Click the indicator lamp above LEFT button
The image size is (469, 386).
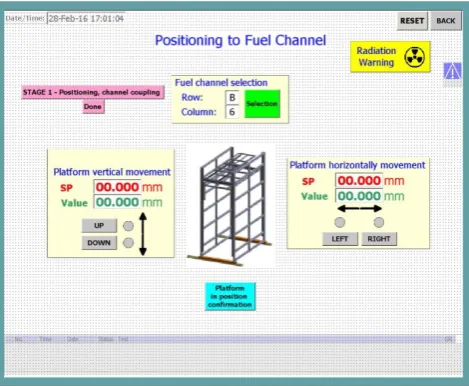(340, 222)
